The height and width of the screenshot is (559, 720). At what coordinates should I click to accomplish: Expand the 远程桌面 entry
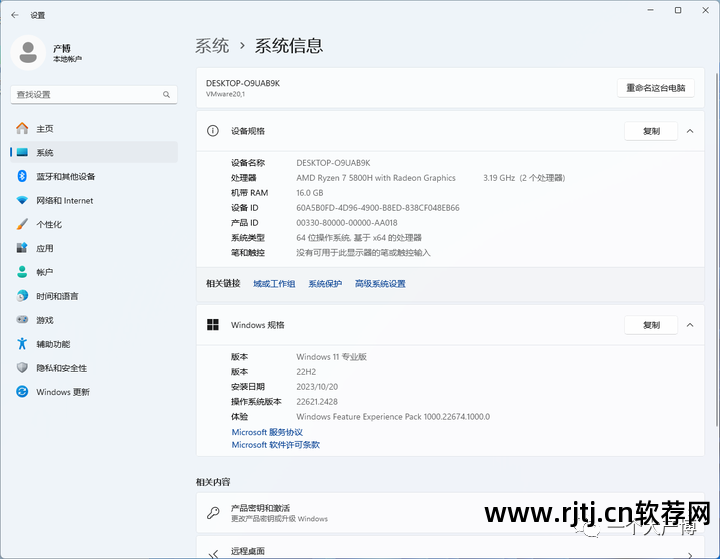click(x=690, y=555)
